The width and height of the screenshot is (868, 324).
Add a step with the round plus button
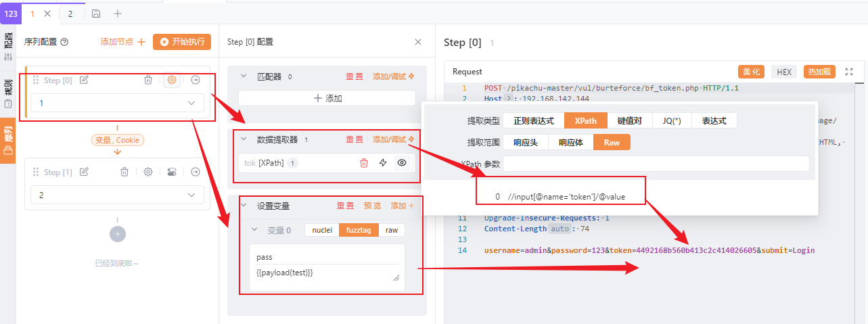pos(118,233)
